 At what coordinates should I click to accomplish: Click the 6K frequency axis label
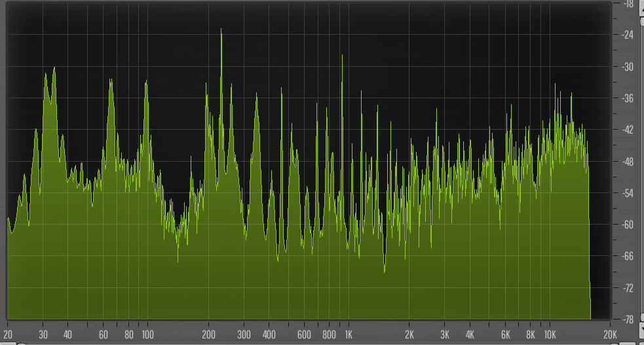506,335
